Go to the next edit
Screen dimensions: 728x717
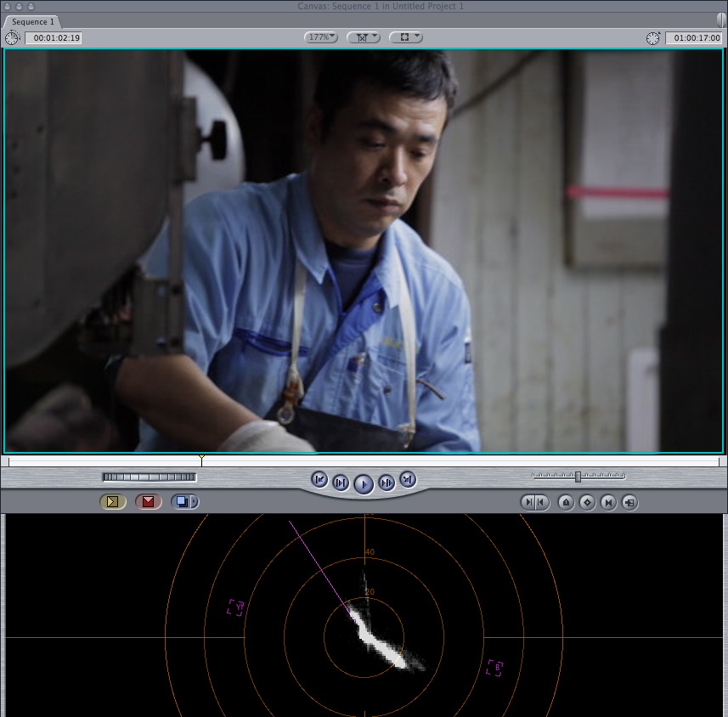click(x=407, y=480)
